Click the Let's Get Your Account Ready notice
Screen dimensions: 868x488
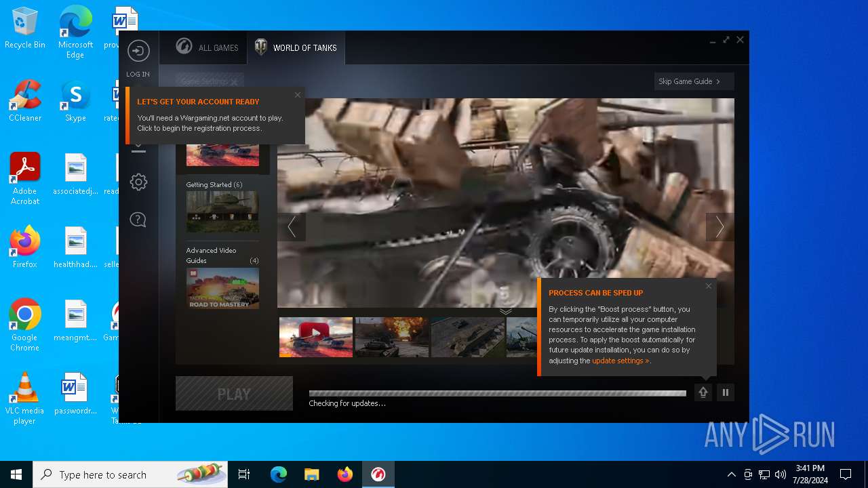(x=216, y=115)
